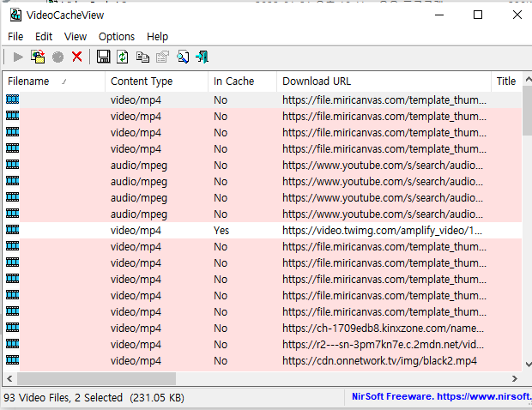Click the '93 Video Files, 2 Selected' status text
532x410 pixels.
point(63,397)
